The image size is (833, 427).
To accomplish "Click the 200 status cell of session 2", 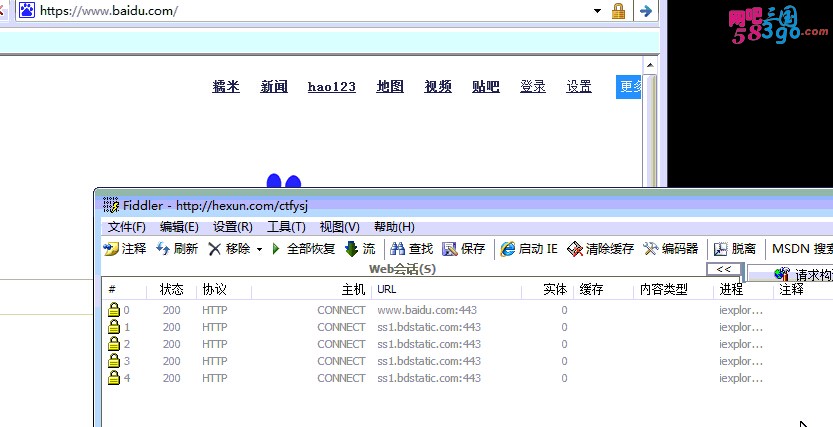I will [172, 344].
